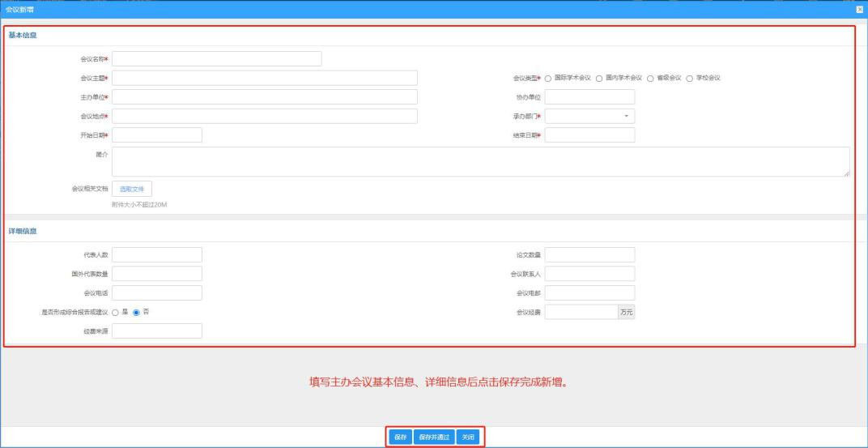Choose 否 for 综合报告或建议
This screenshot has width=868, height=448.
click(136, 313)
